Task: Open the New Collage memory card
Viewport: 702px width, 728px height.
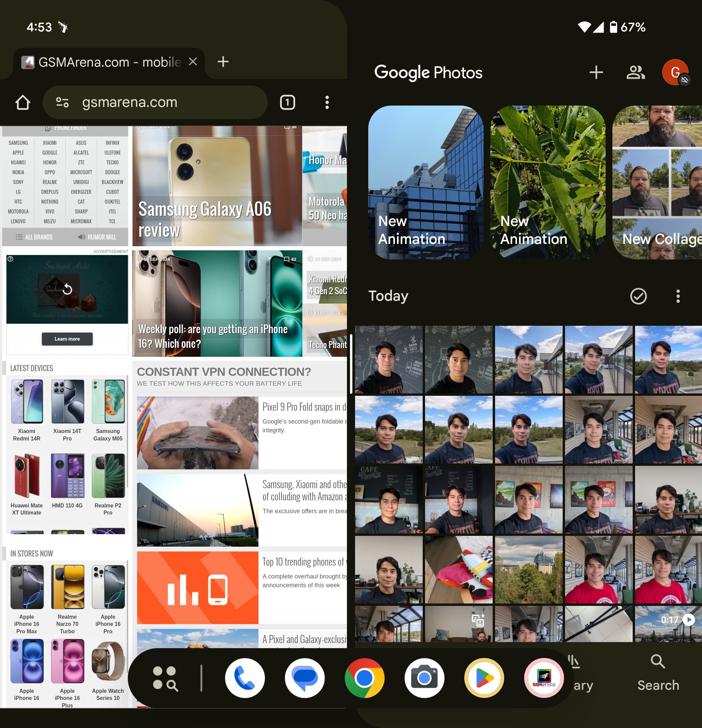Action: (x=657, y=182)
